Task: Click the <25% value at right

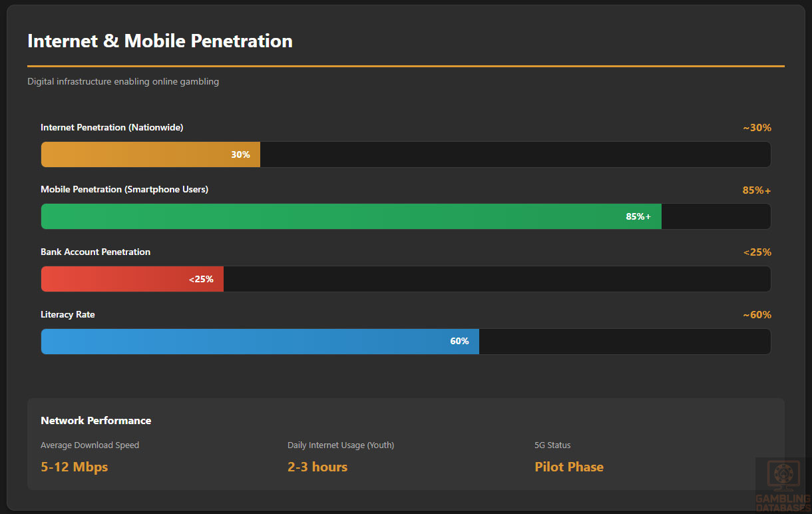Action: point(757,252)
